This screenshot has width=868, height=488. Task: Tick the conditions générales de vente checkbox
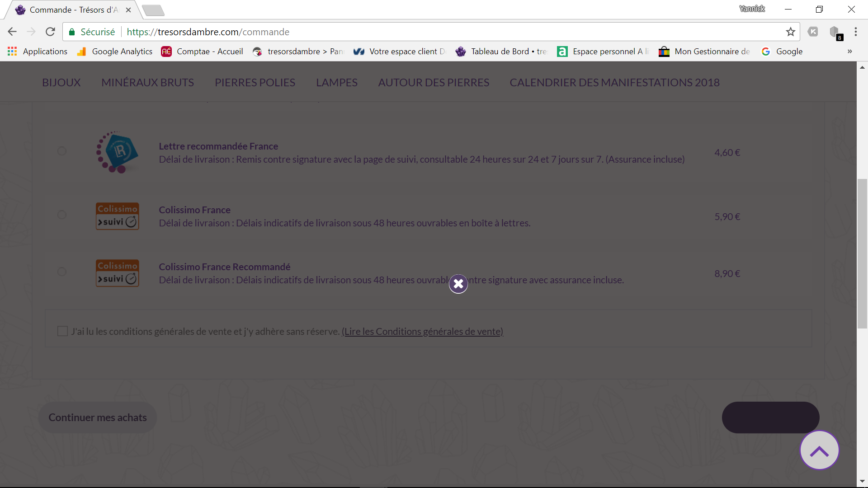click(62, 331)
